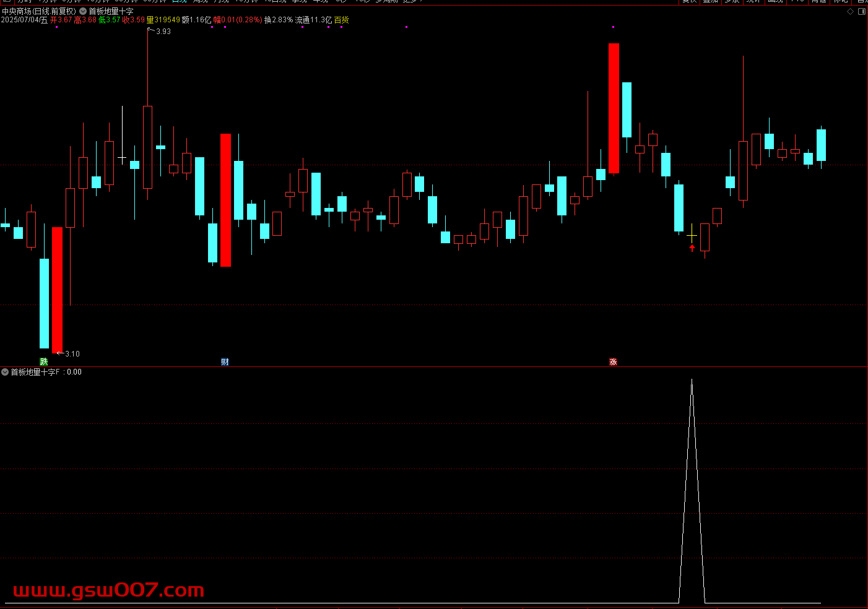The image size is (868, 609).
Task: Click the peak of the sub-panel indicator spike
Action: [x=692, y=379]
